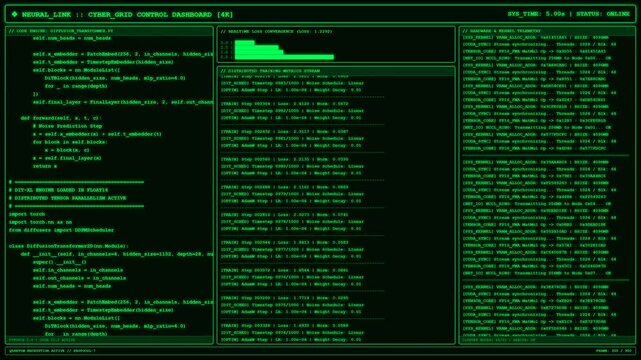Select the HARDWARE & KERNEL TELEMETRY header
Screen dimensions: 641x360
[x=547, y=31]
